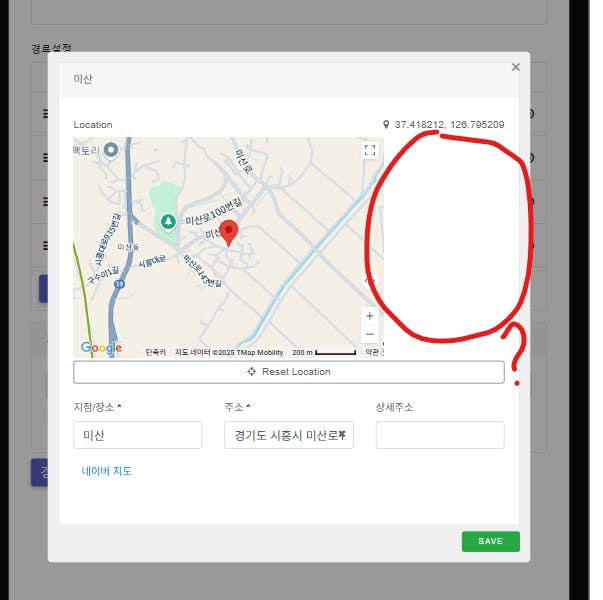Screen dimensions: 603x600
Task: Open the 네이버 지도 link
Action: pyautogui.click(x=107, y=471)
